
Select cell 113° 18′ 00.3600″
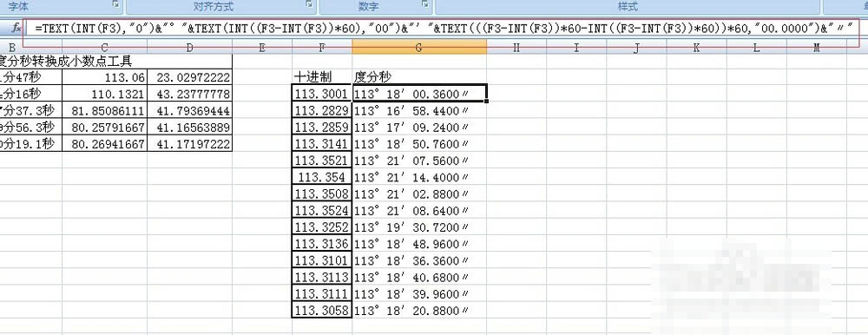point(419,94)
